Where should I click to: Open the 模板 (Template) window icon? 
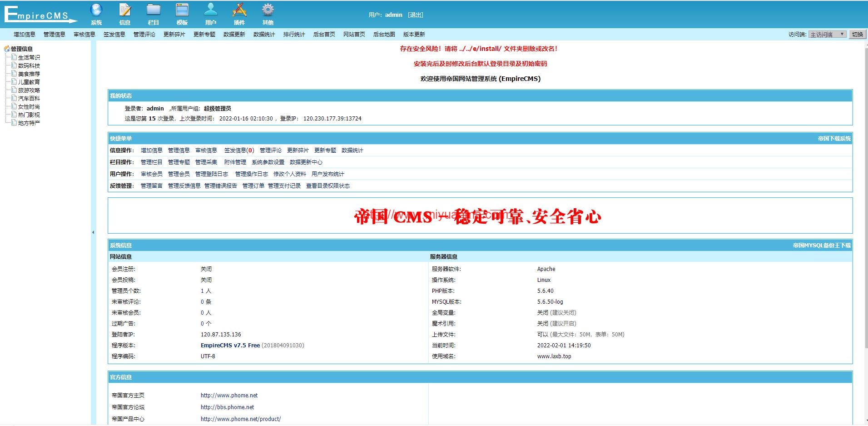[x=182, y=10]
